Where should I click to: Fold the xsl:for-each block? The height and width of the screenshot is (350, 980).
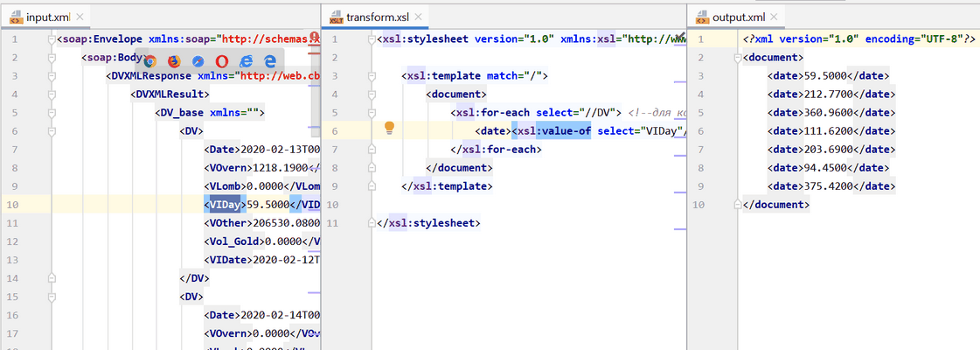tap(375, 112)
